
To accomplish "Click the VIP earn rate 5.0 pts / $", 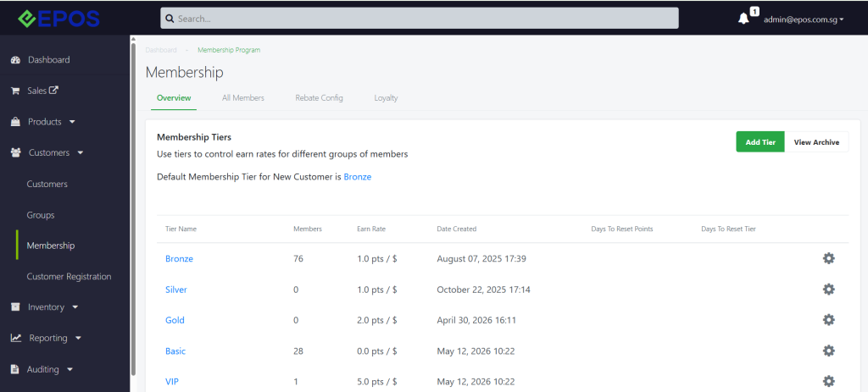I will [x=377, y=381].
